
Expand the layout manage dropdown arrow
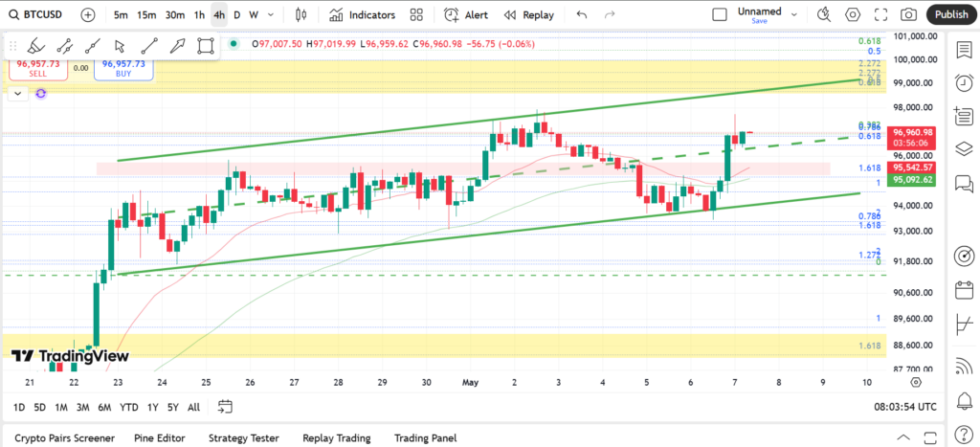tap(794, 14)
